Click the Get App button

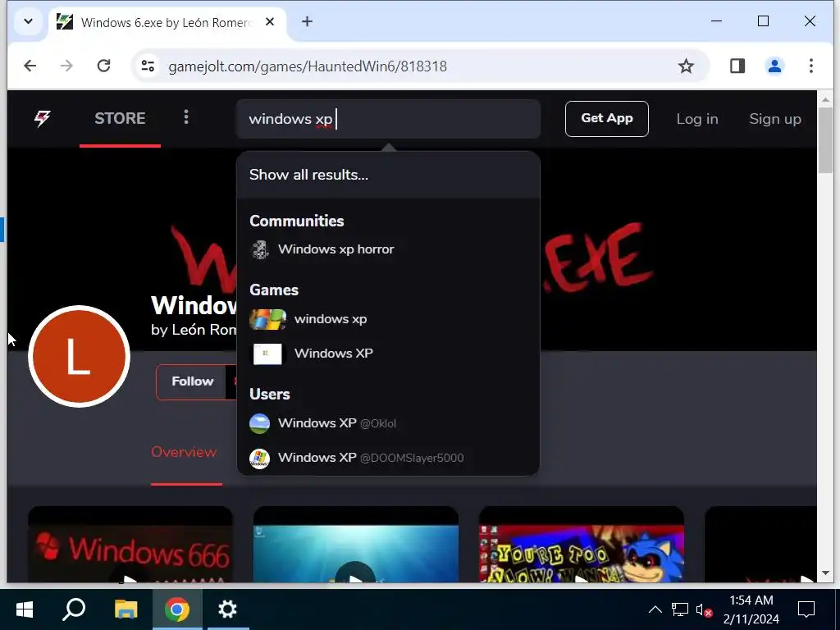click(x=606, y=118)
